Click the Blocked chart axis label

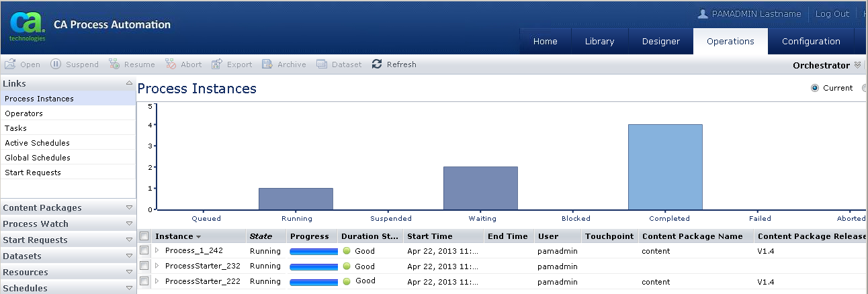pyautogui.click(x=576, y=218)
